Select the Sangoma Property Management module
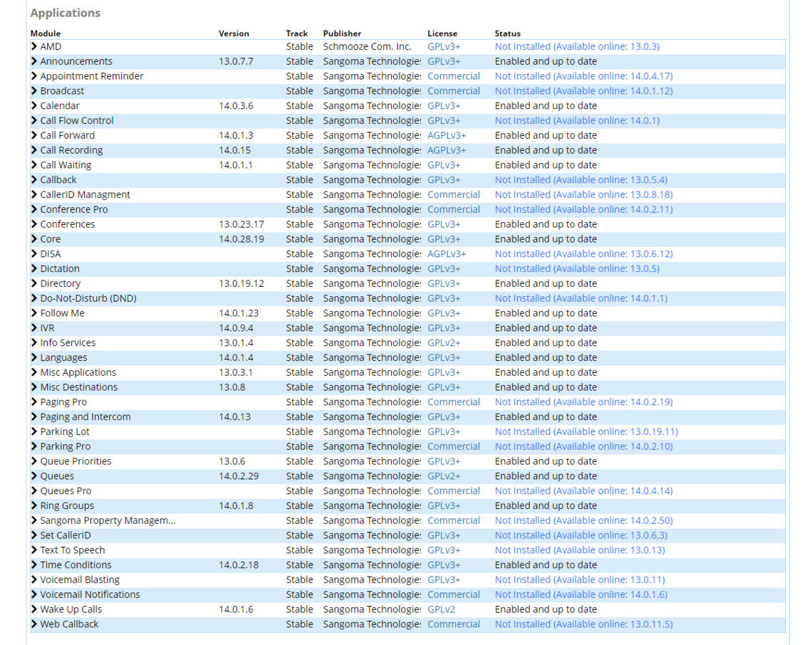812x645 pixels. [108, 520]
